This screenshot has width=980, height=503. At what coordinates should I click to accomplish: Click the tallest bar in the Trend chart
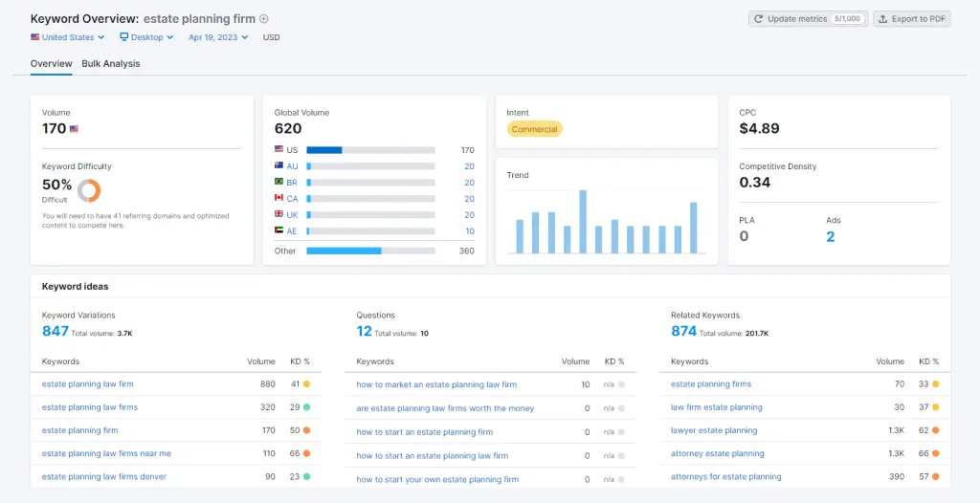[x=583, y=222]
